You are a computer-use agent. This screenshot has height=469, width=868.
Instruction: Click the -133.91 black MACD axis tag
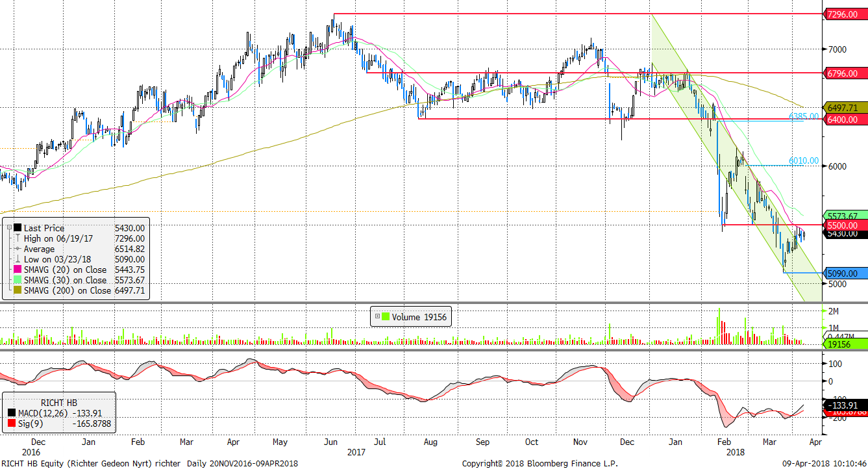click(x=844, y=405)
